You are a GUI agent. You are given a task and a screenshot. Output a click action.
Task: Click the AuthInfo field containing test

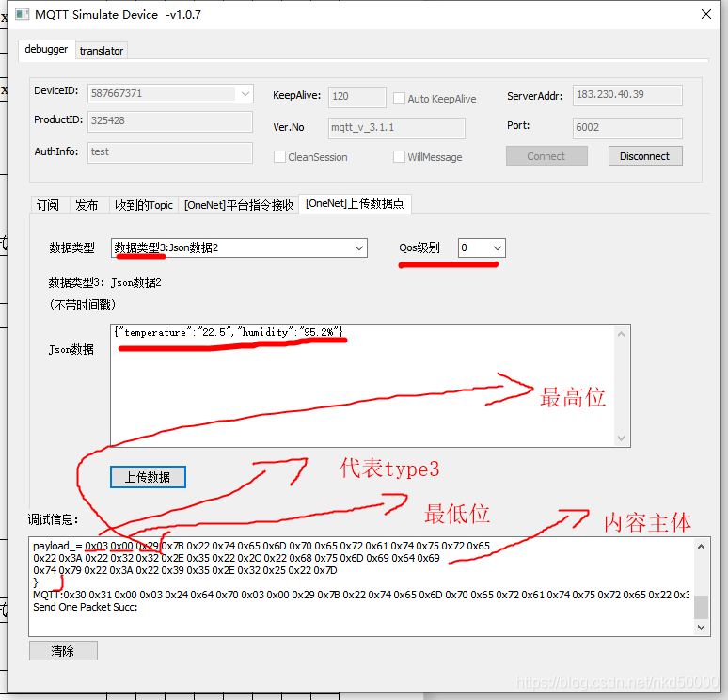pos(170,151)
